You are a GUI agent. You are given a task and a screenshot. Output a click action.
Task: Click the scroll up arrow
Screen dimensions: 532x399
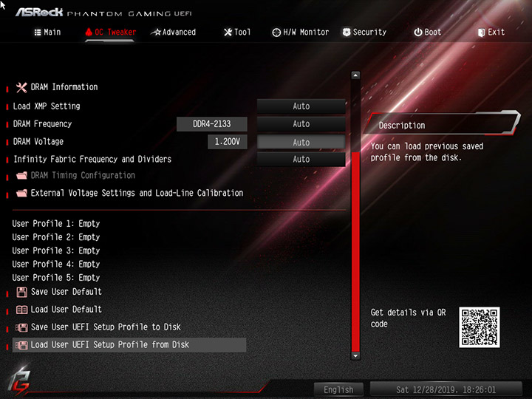tap(355, 75)
